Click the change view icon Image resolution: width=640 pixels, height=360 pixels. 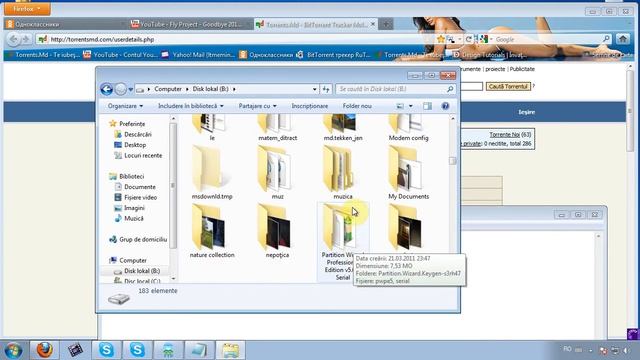coord(400,106)
